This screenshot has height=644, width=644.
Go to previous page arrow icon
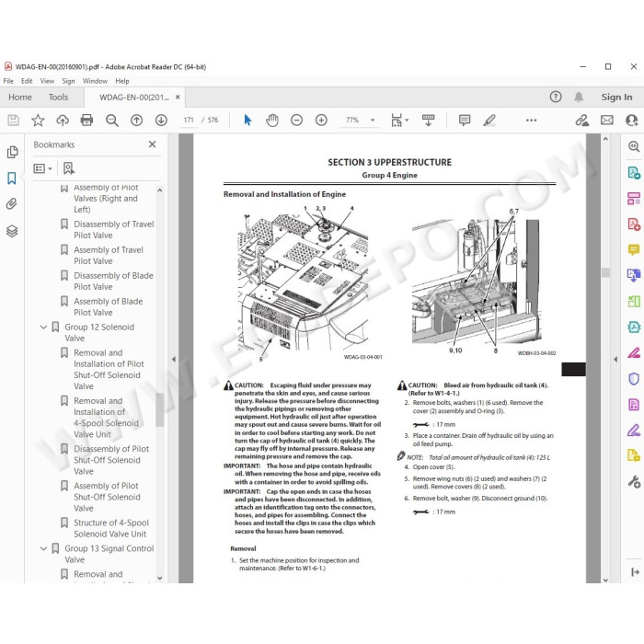pyautogui.click(x=136, y=120)
